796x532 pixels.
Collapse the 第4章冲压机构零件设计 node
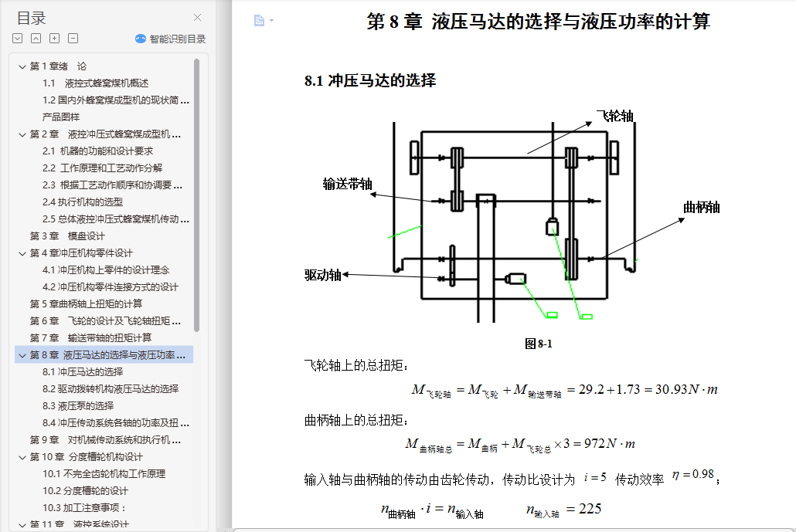(22, 253)
